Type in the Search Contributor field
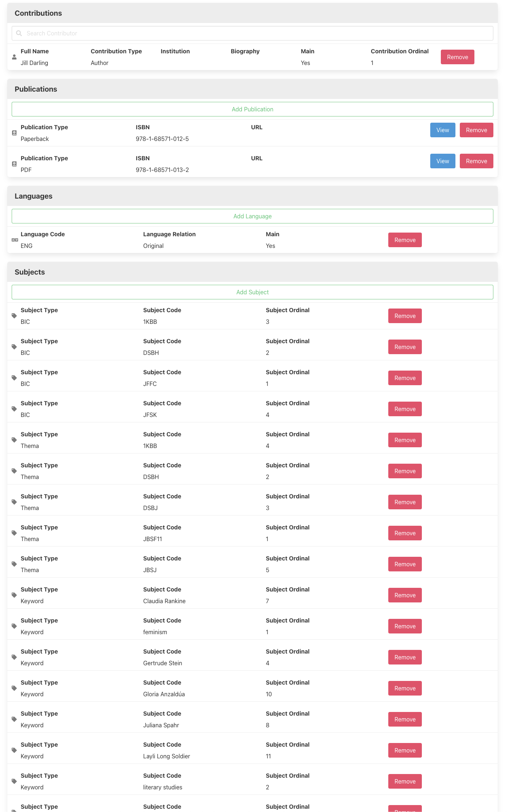 255,33
